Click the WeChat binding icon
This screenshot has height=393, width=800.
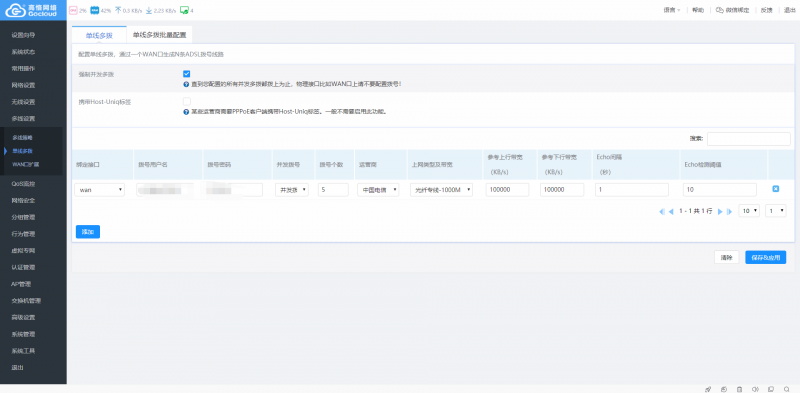click(720, 10)
